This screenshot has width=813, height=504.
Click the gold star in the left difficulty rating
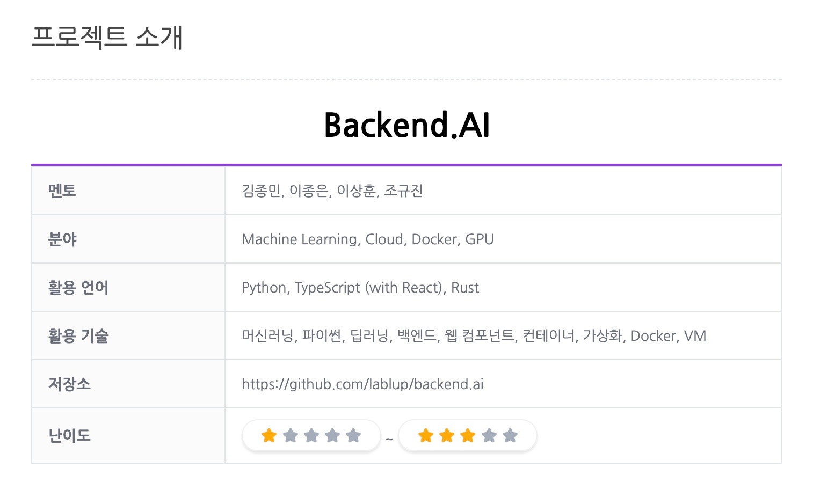click(x=269, y=435)
